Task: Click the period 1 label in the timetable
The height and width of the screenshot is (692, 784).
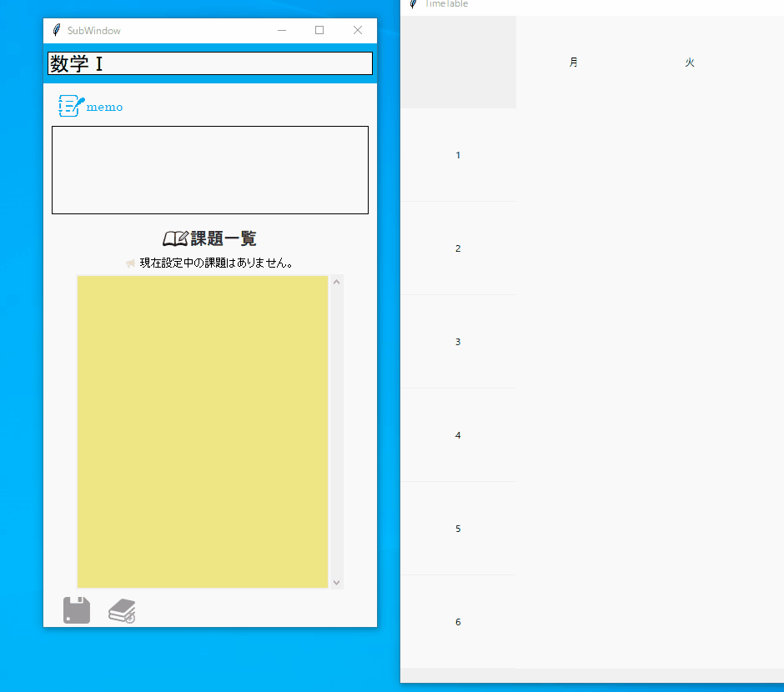Action: (457, 154)
